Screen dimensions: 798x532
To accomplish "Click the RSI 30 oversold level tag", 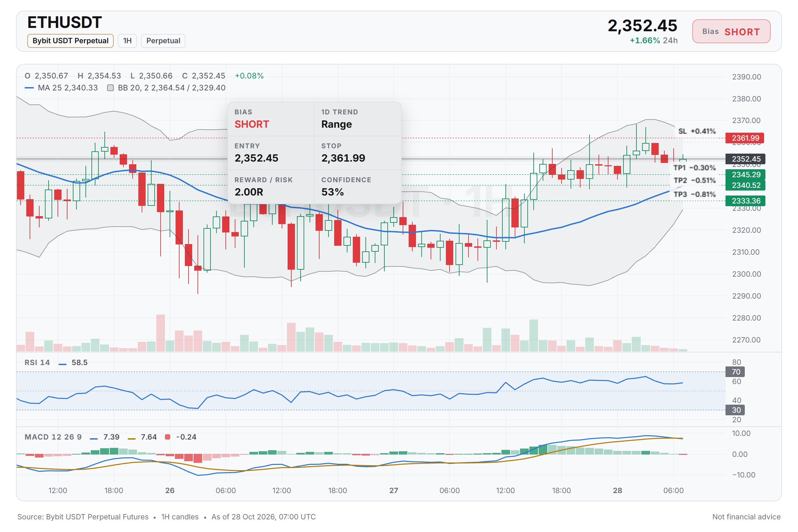I will coord(735,410).
